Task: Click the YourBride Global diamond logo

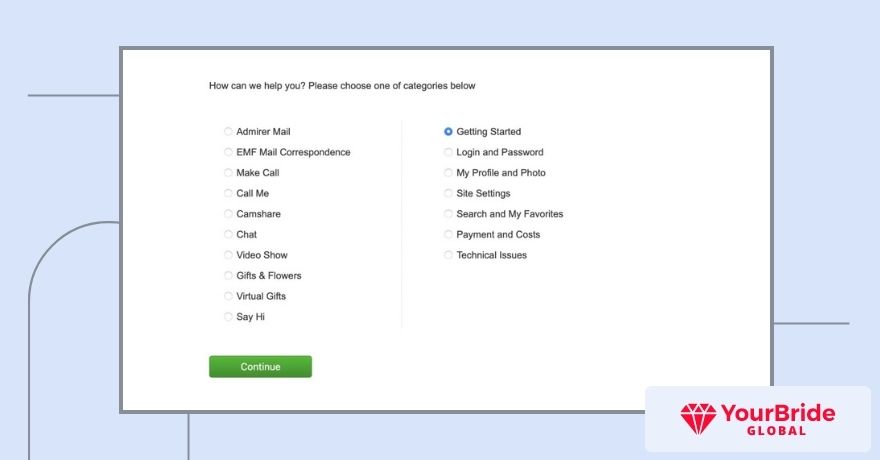Action: 698,419
